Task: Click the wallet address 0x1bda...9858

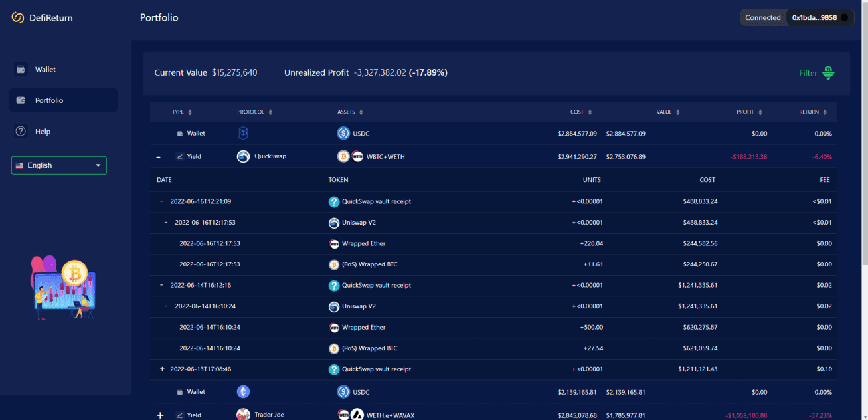Action: tap(814, 18)
